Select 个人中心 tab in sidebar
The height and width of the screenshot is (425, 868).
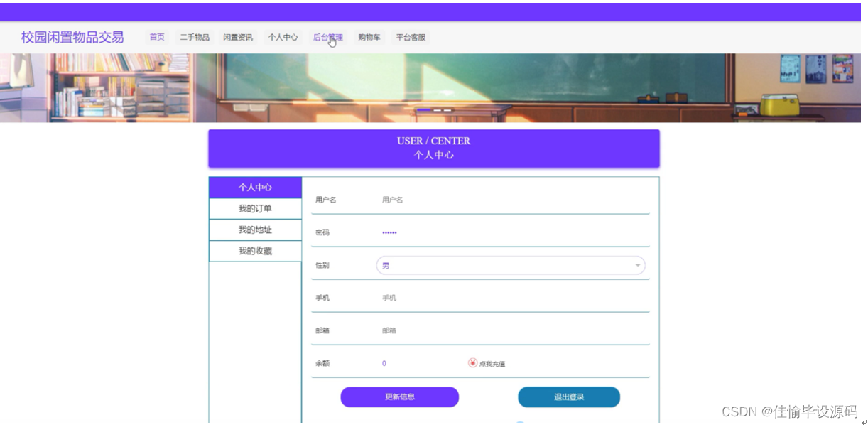pyautogui.click(x=255, y=188)
